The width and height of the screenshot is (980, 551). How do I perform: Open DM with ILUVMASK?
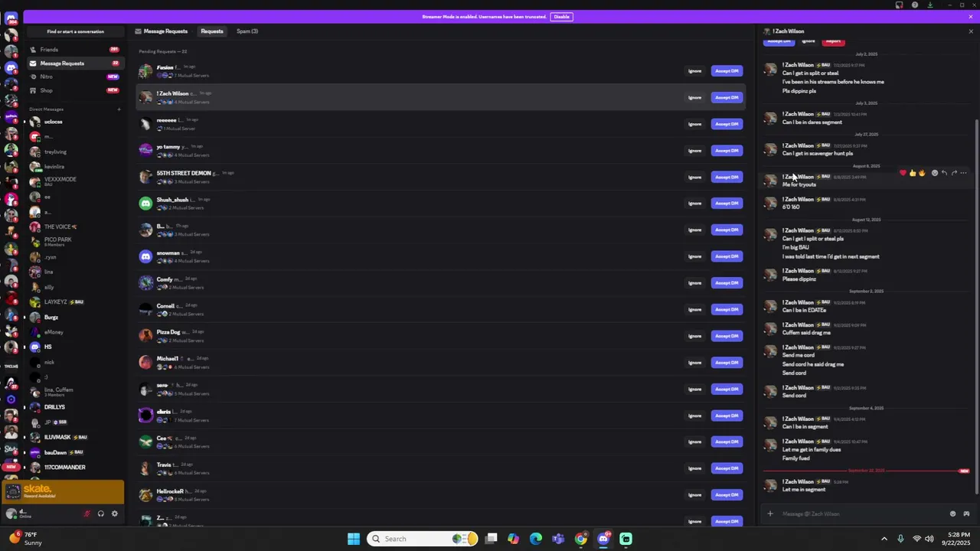click(73, 437)
